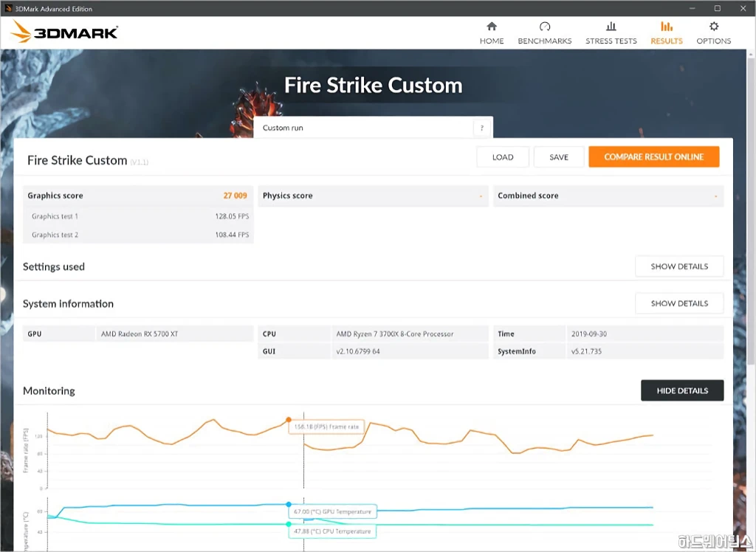Click the teal CPU temperature marker dot
756x552 pixels.
click(289, 524)
